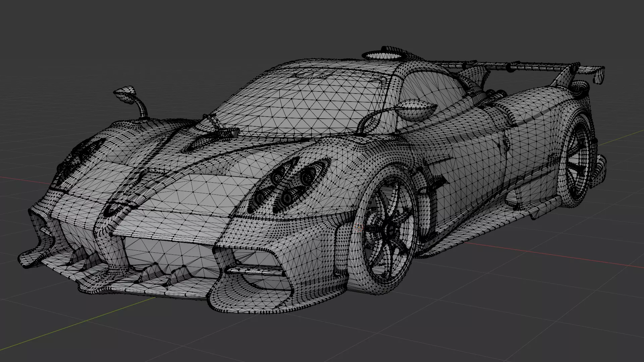Image resolution: width=644 pixels, height=362 pixels.
Task: Select the side window behind the windshield
Action: [433, 90]
